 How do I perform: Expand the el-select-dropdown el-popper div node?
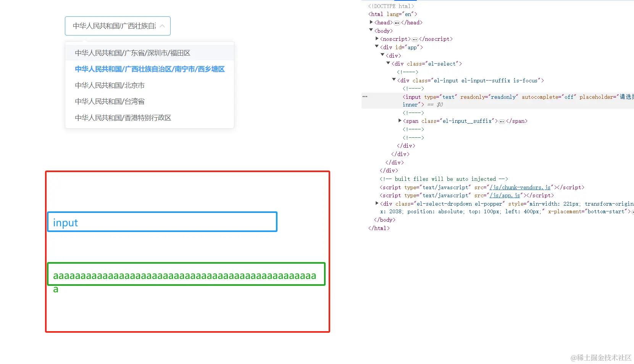point(377,203)
